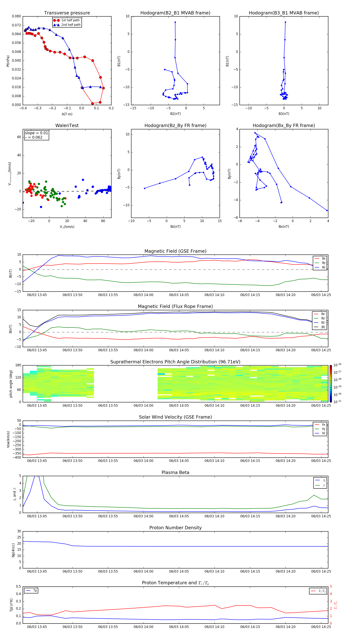This screenshot has height=644, width=351.
Task: Click 'Solar Wind Velocity (GSE Frame)' title
Action: coord(175,417)
